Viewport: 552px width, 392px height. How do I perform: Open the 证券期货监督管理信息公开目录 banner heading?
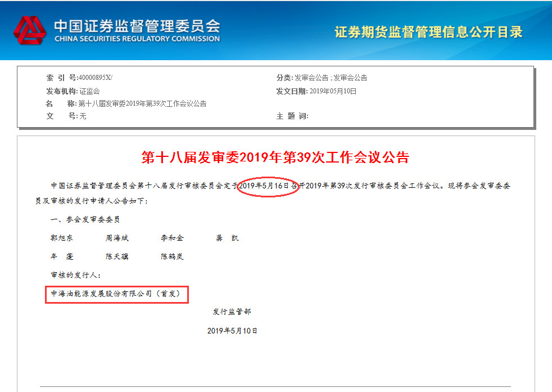428,32
